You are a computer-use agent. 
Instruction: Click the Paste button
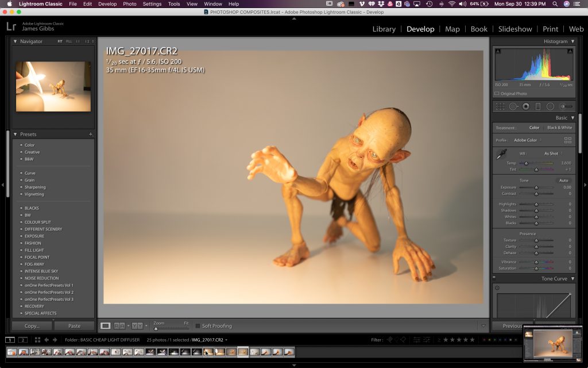[x=74, y=326]
